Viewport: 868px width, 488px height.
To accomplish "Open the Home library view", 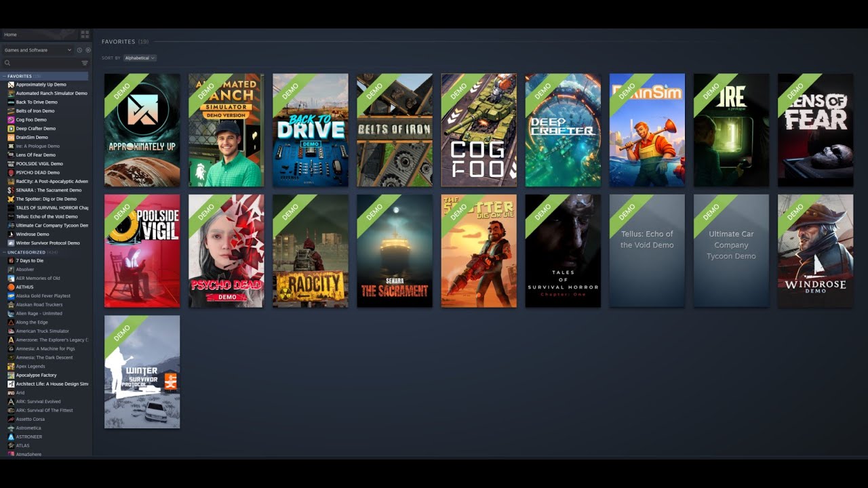I will pos(39,35).
